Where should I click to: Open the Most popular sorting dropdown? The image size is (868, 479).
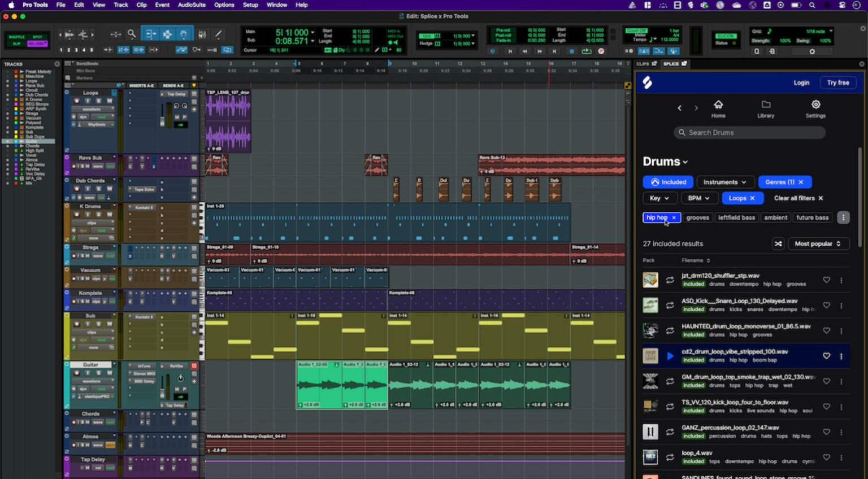click(818, 243)
